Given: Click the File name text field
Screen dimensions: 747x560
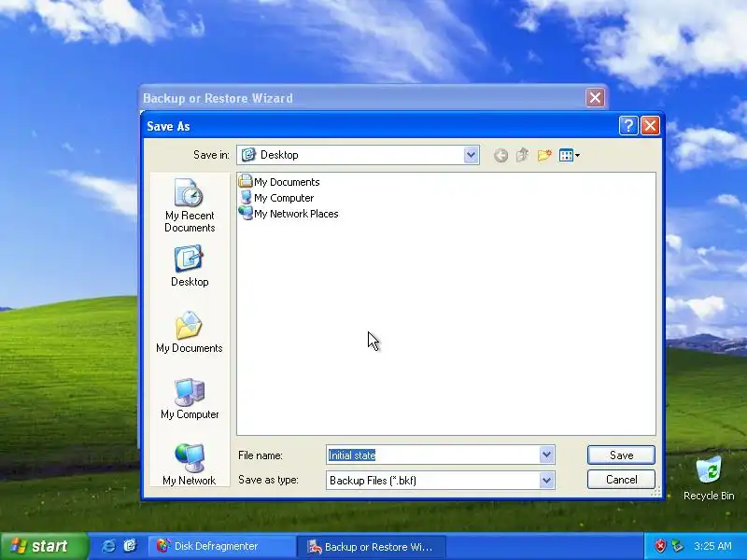Looking at the screenshot, I should pos(432,455).
